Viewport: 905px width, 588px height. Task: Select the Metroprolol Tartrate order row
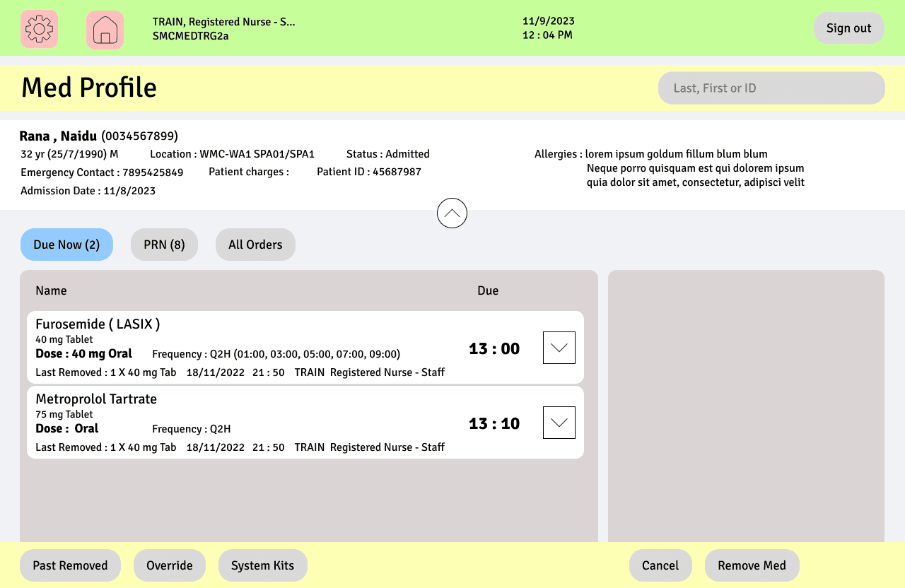[x=305, y=423]
